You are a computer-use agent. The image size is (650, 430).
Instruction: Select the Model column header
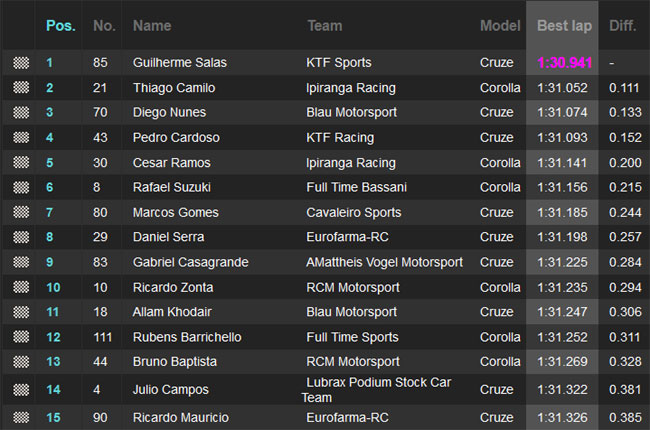tap(500, 26)
